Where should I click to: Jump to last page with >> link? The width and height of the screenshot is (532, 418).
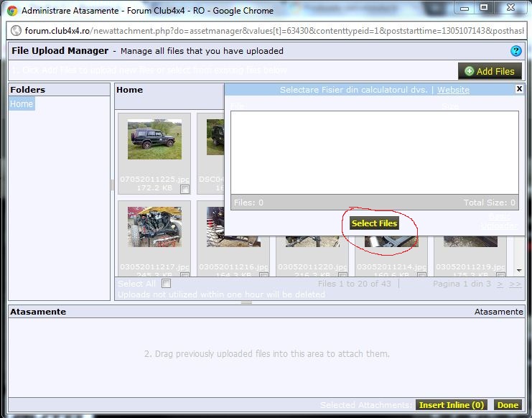(x=515, y=284)
